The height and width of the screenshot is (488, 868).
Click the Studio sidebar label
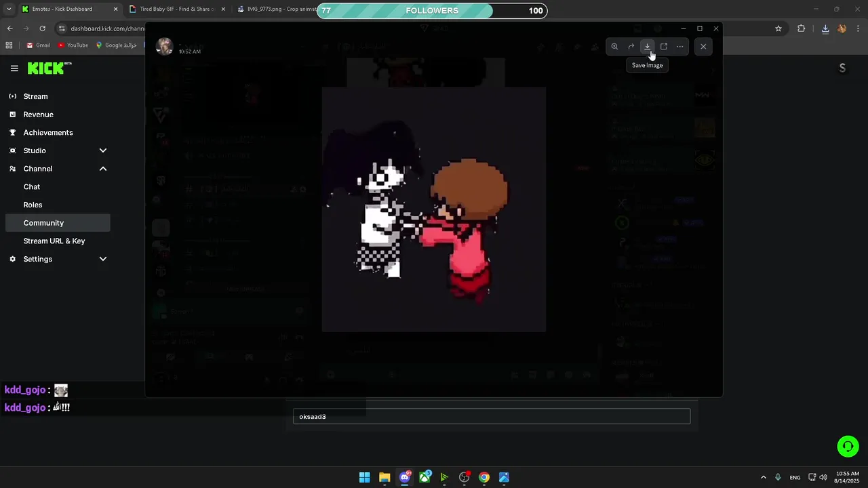pos(35,150)
